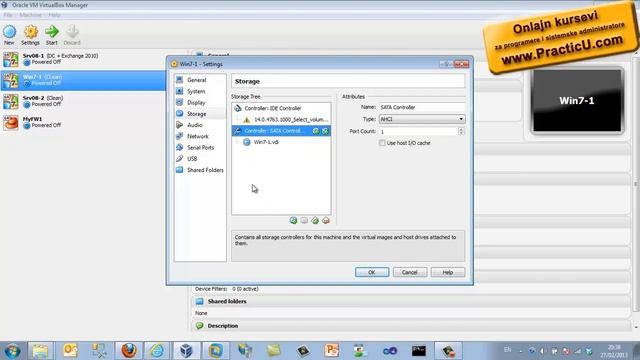Select the Srv08-2 (Clean) virtual machine

click(83, 101)
